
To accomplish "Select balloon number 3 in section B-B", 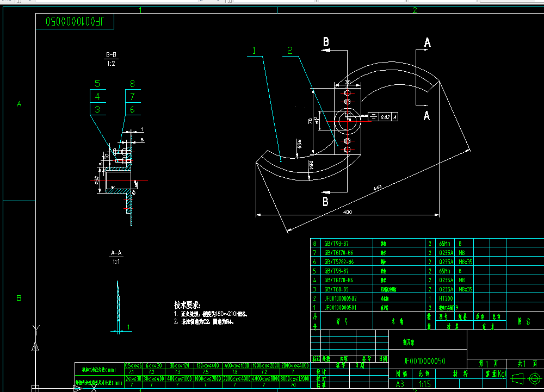I will [97, 109].
